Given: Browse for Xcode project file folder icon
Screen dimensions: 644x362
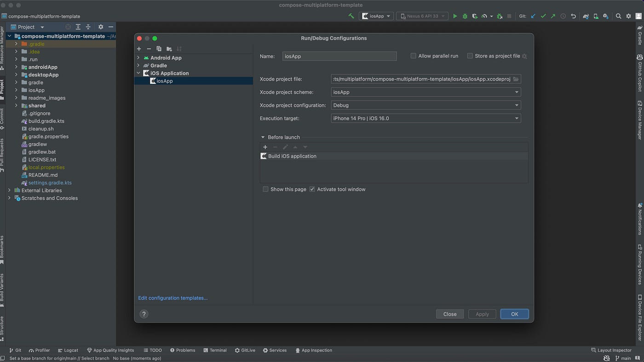Looking at the screenshot, I should pyautogui.click(x=516, y=79).
